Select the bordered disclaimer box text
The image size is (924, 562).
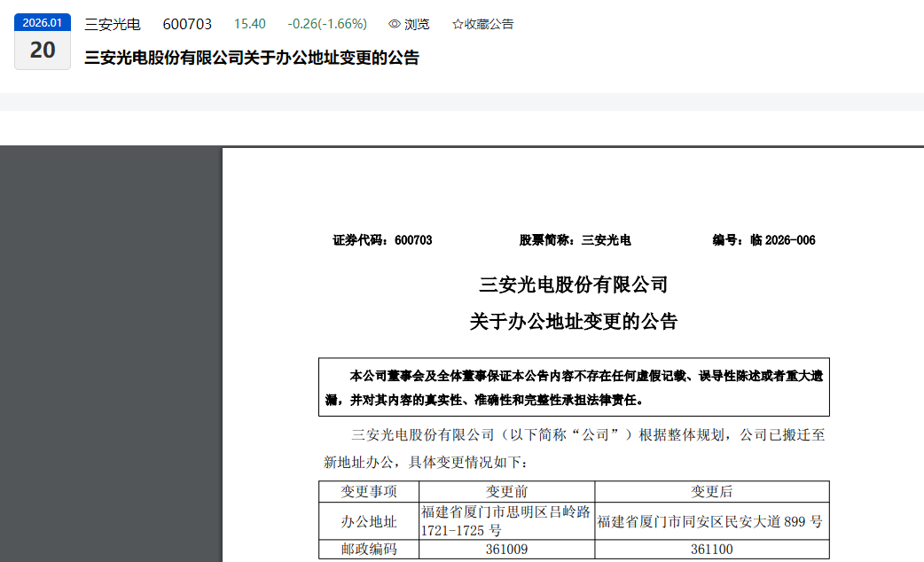coord(575,387)
